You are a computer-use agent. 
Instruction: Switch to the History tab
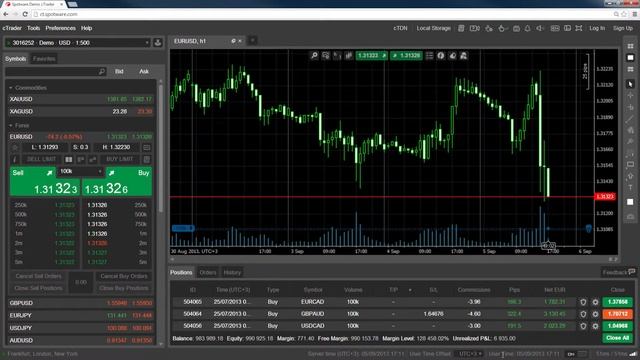click(232, 272)
